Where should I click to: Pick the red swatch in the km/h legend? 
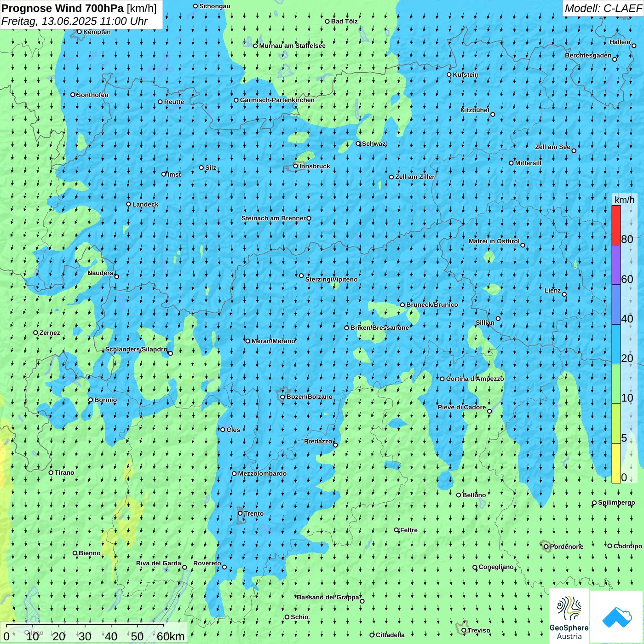(616, 225)
